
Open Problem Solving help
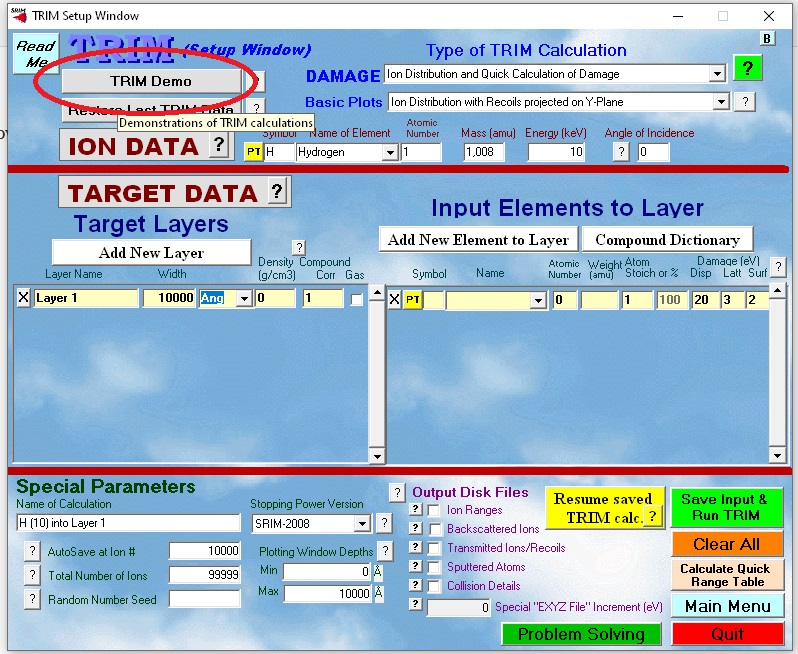pyautogui.click(x=581, y=634)
